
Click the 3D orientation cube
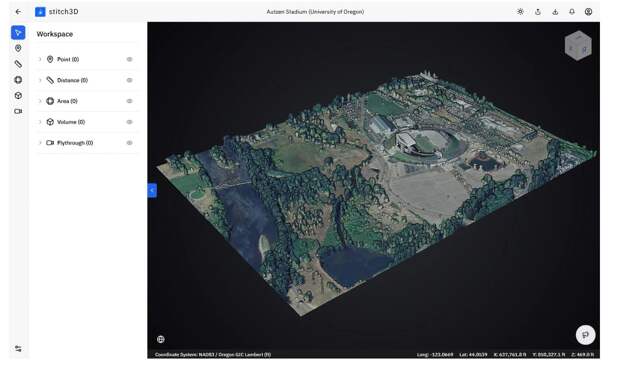(x=578, y=45)
